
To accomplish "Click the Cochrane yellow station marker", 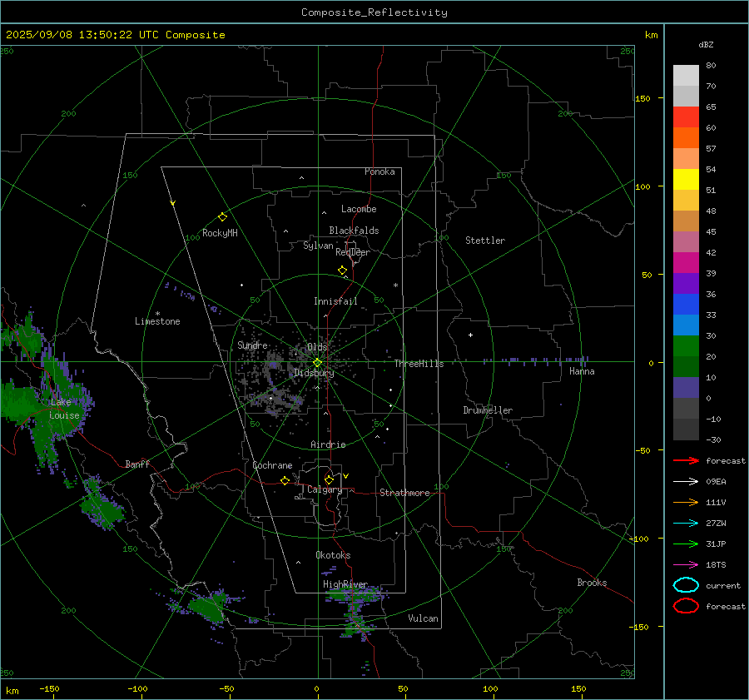I will click(285, 480).
